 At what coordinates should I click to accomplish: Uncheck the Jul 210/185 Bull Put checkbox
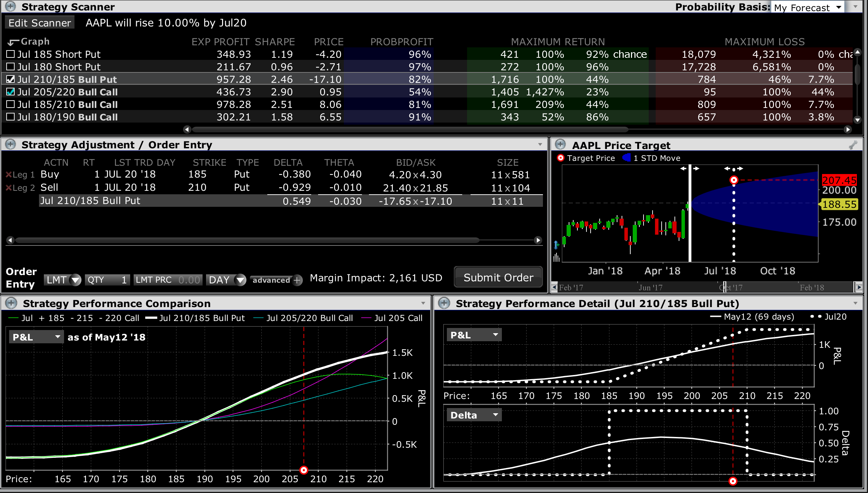click(x=11, y=79)
